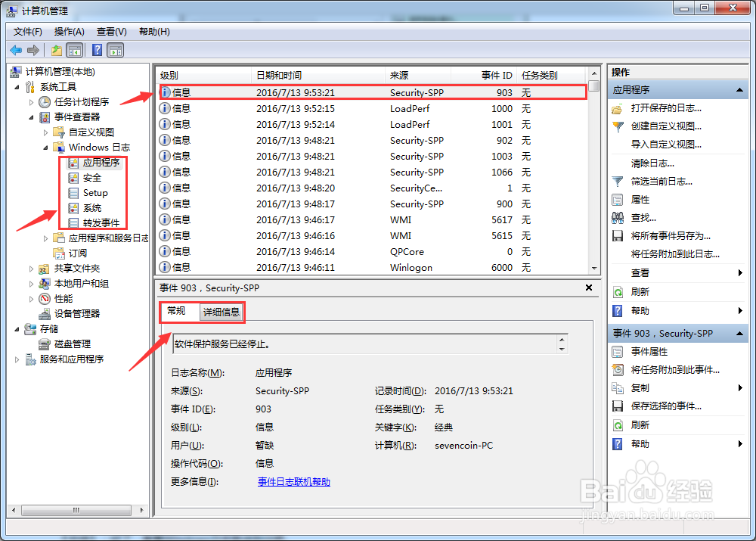Toggle the console tree with its toolbar icon
The height and width of the screenshot is (541, 756).
coord(75,50)
